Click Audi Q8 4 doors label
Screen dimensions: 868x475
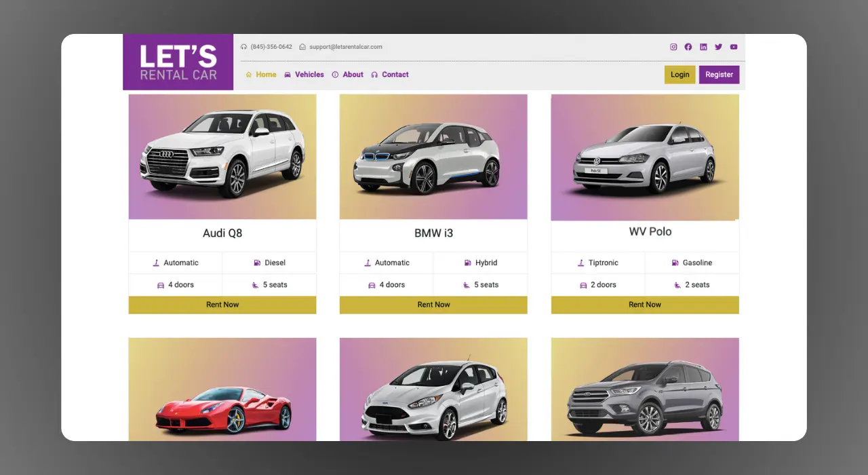(x=181, y=285)
